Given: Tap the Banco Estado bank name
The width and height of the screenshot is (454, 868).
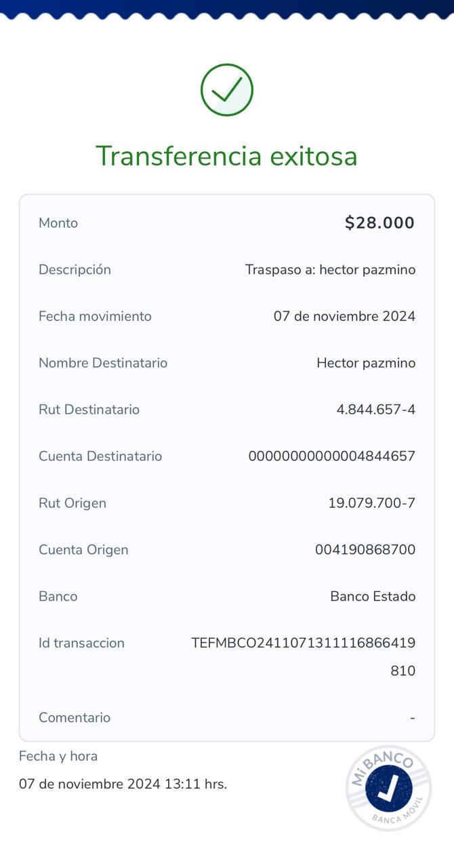Looking at the screenshot, I should pos(373,597).
